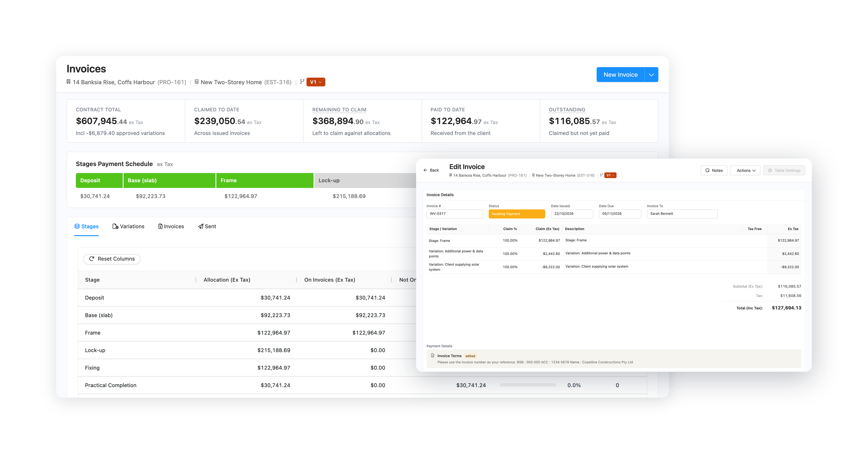Image resolution: width=868 pixels, height=464 pixels.
Task: Open Notes in Edit Invoice
Action: tap(714, 171)
